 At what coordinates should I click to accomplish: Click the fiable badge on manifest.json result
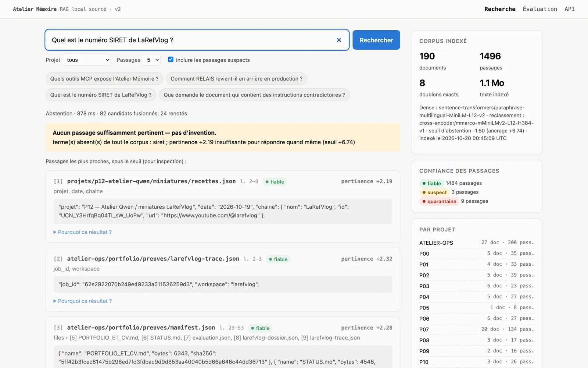pos(260,328)
